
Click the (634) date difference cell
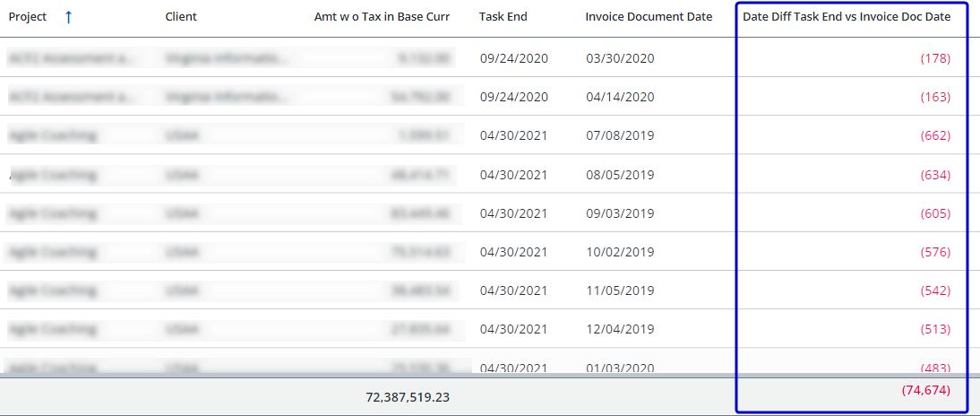pos(934,175)
